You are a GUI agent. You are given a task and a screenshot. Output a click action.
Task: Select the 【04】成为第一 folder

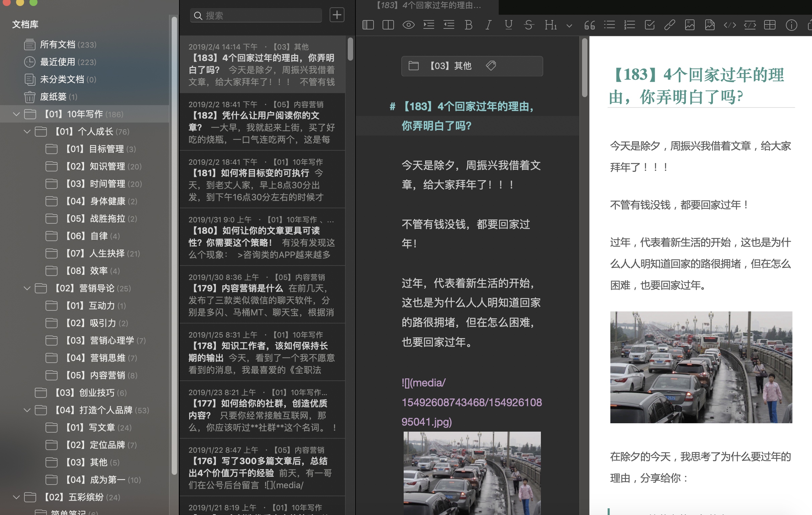(x=84, y=480)
